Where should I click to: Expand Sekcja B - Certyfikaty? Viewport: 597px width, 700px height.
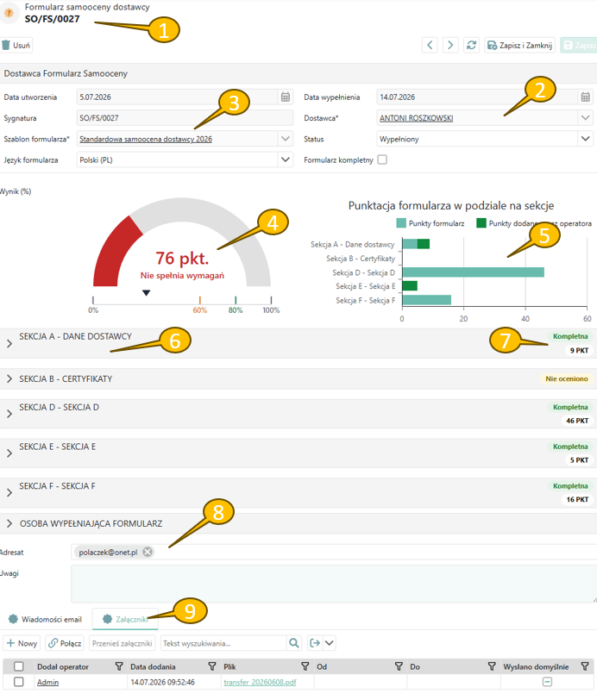9,378
